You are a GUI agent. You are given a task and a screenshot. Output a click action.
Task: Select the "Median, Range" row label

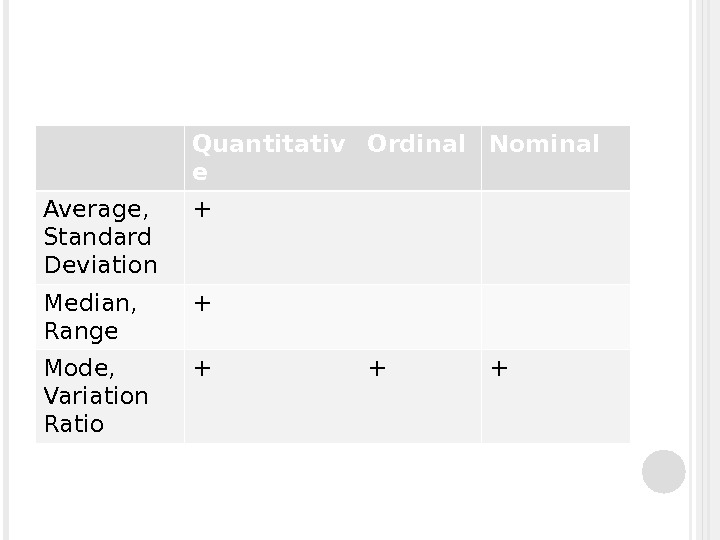click(91, 317)
